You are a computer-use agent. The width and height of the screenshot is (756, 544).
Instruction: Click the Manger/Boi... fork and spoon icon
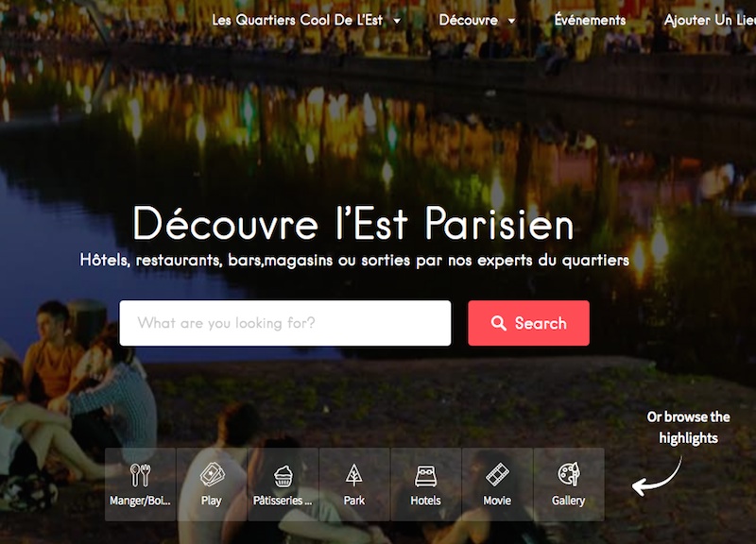click(x=140, y=475)
